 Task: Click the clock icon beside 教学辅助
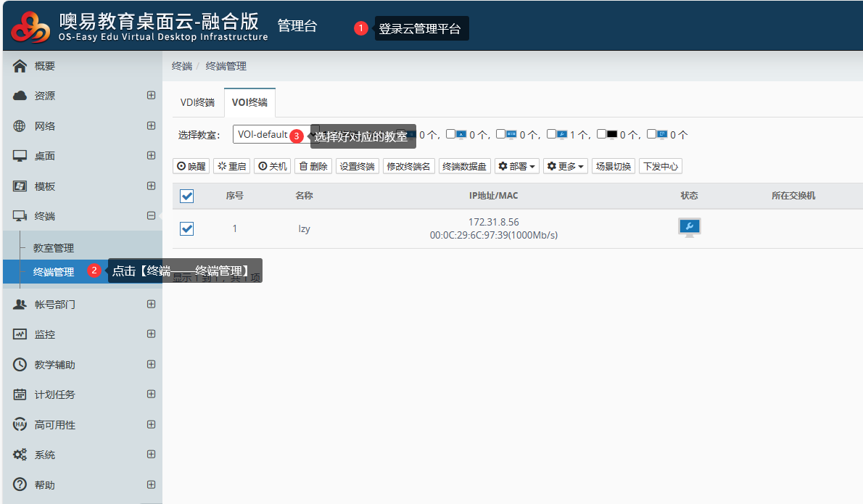click(20, 365)
